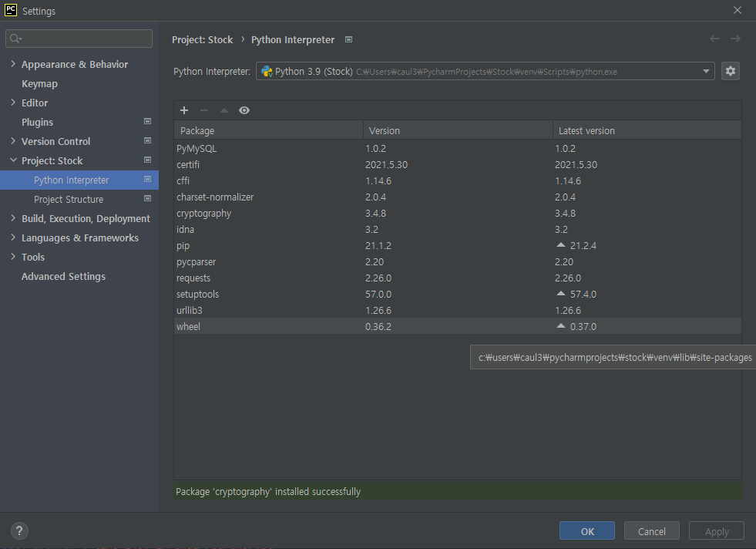Close the Settings dialog
Image resolution: width=756 pixels, height=549 pixels.
pos(738,10)
